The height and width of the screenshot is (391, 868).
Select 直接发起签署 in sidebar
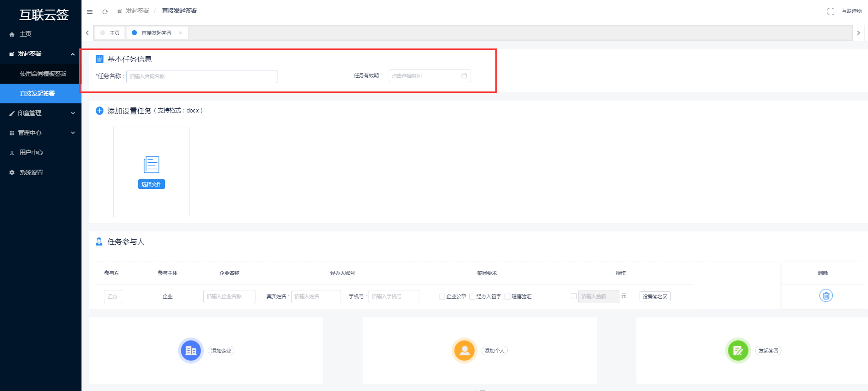click(x=41, y=93)
